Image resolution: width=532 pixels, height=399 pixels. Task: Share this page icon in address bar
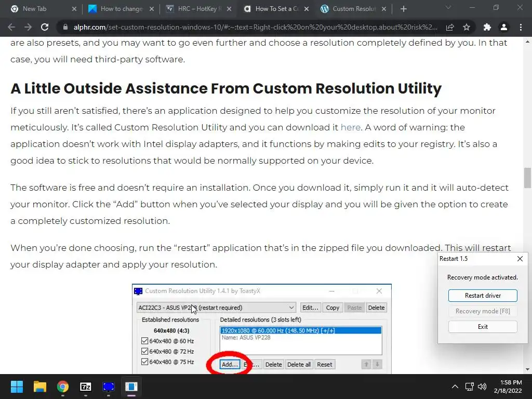pos(450,27)
